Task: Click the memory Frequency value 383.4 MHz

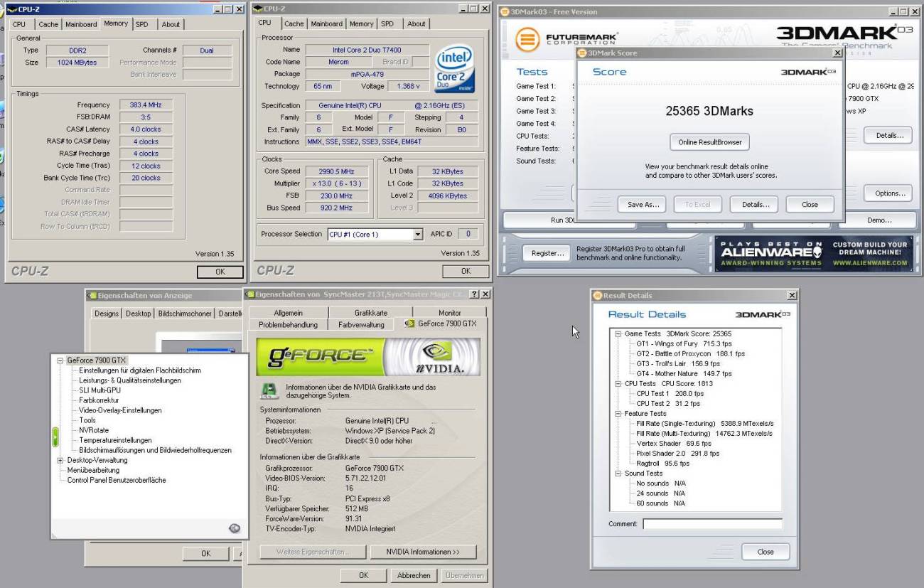Action: 146,105
